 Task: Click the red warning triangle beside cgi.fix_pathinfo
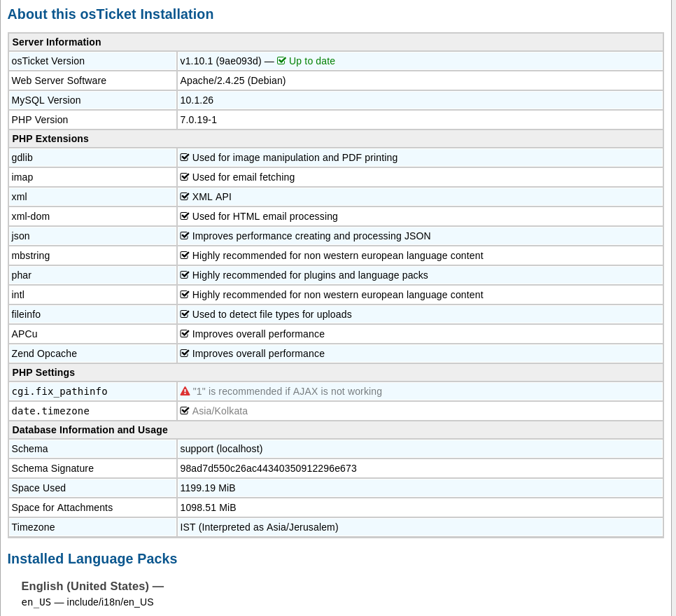click(x=184, y=391)
